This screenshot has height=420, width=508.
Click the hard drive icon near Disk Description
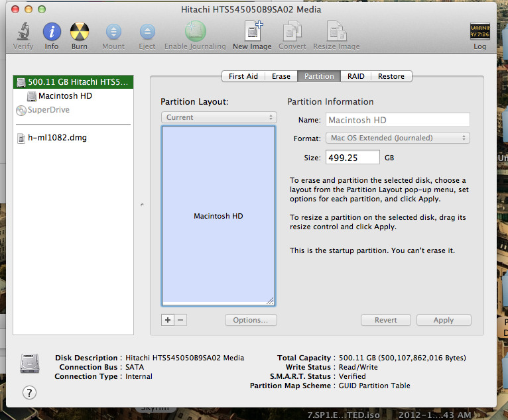click(x=30, y=364)
